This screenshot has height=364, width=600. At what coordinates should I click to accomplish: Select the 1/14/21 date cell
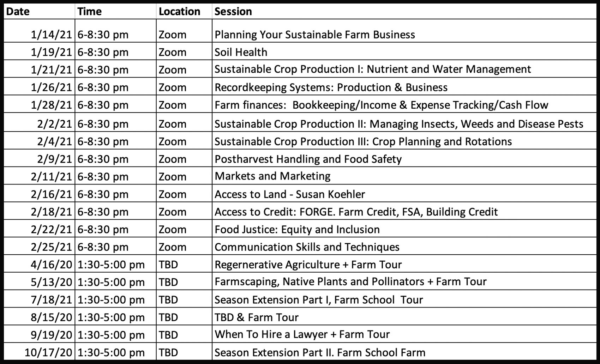(x=51, y=35)
